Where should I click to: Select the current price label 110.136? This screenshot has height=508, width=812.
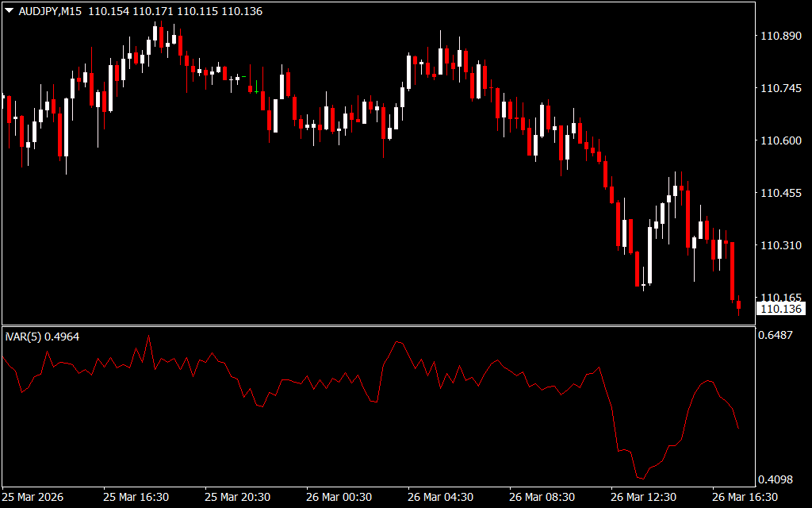[780, 309]
